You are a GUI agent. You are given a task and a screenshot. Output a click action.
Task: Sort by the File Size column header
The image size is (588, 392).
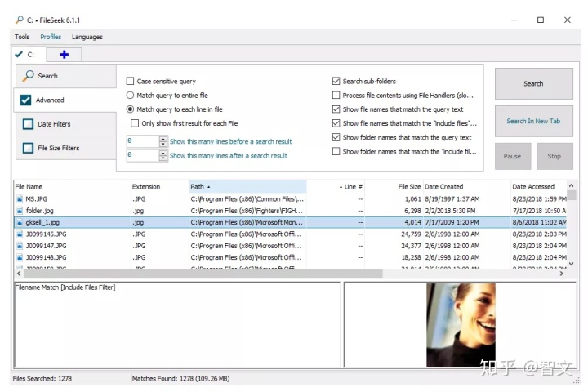tap(394, 186)
